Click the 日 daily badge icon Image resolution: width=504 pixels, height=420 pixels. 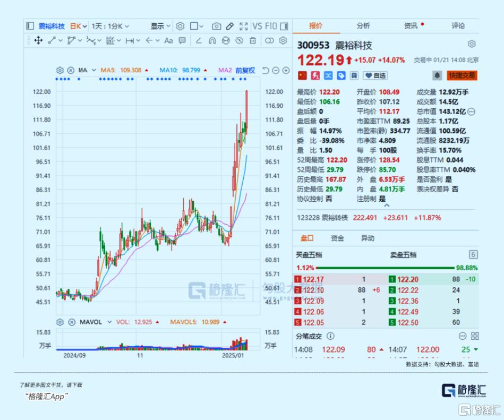[x=354, y=75]
